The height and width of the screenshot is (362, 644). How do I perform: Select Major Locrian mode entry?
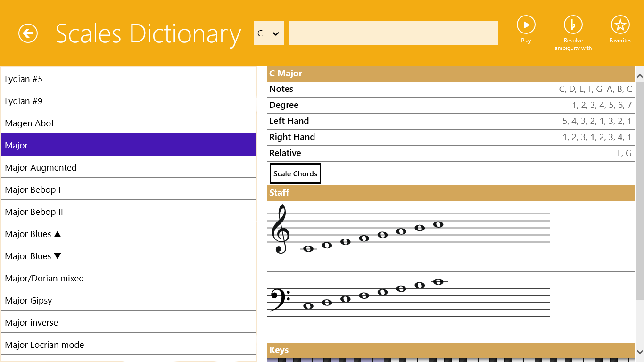(128, 345)
